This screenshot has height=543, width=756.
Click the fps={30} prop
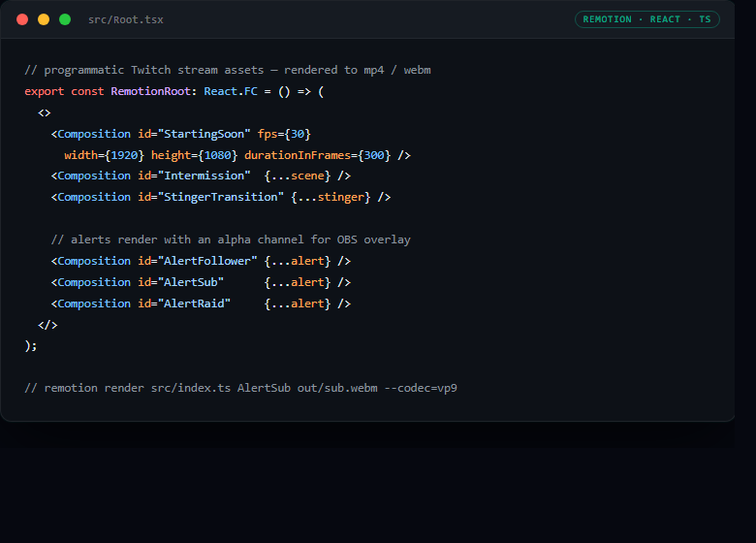click(x=284, y=134)
